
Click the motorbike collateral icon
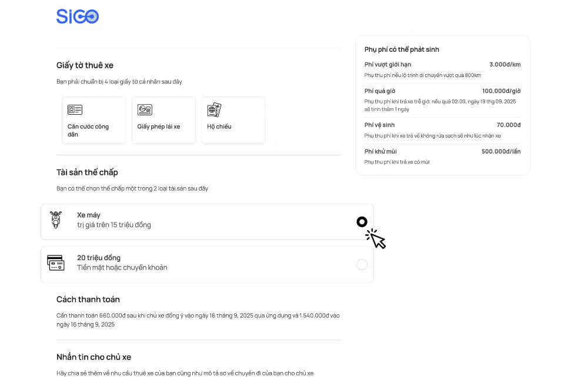56,220
